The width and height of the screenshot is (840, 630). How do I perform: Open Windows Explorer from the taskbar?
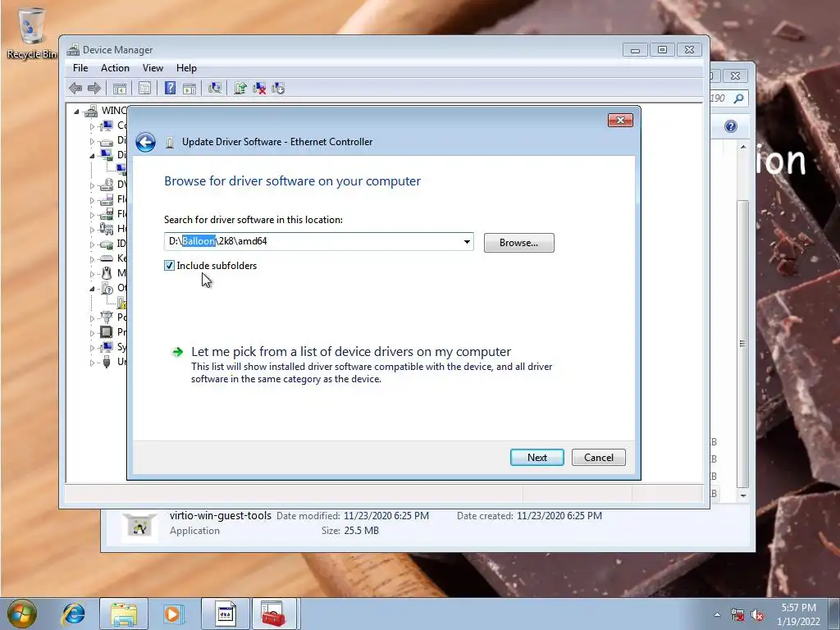pos(124,614)
